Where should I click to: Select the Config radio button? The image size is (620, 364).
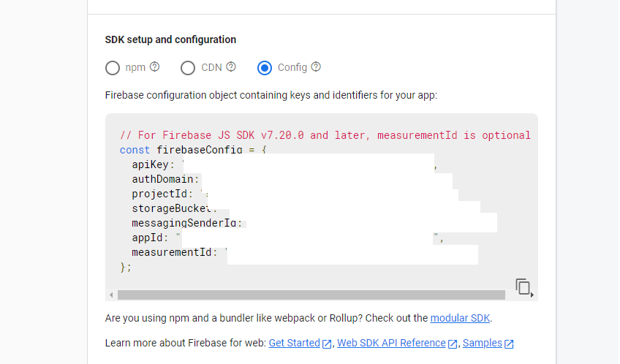click(x=265, y=68)
